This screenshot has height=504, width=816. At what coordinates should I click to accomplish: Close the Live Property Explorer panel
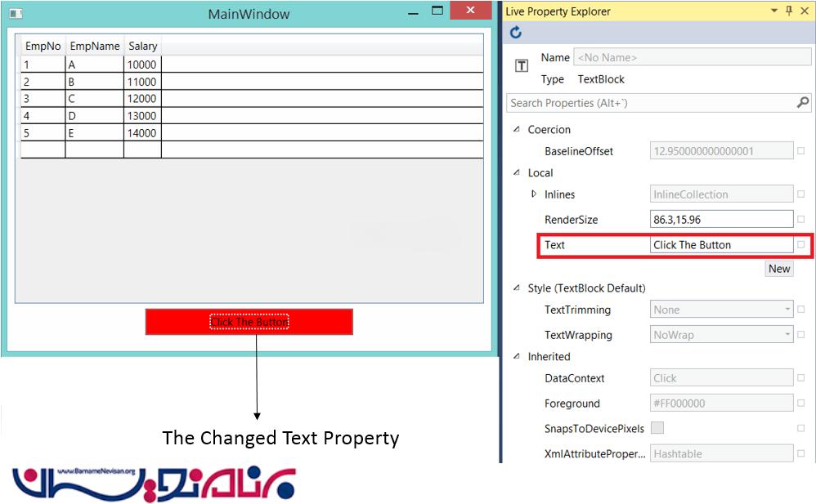(x=804, y=11)
